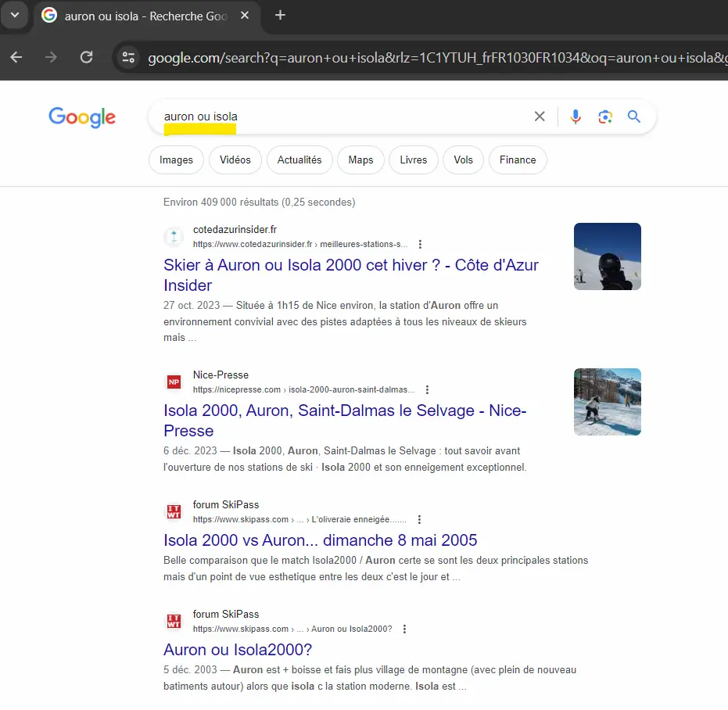
Task: Click cotedazurinsider.fr site name
Action: pos(235,229)
